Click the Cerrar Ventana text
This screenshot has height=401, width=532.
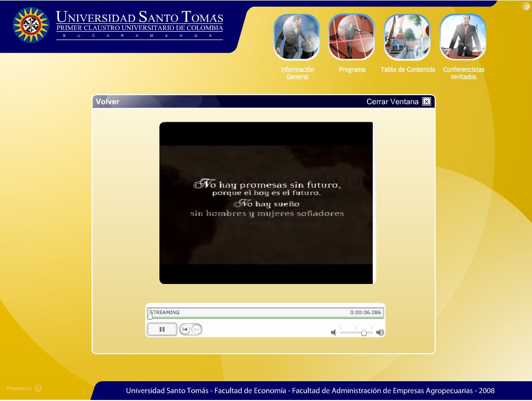point(392,101)
